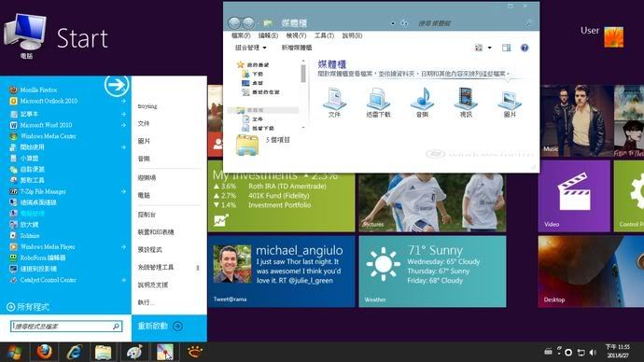Toggle the Explorer preview pane icon

pos(507,48)
